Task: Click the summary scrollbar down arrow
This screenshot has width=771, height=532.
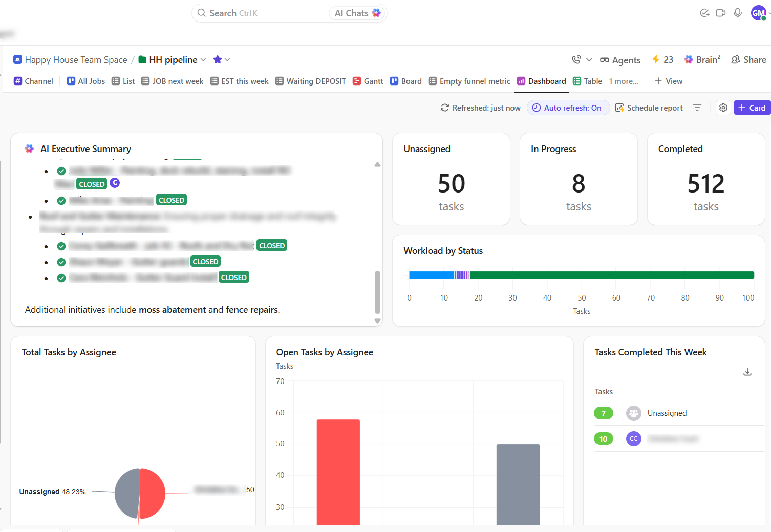Action: coord(377,321)
